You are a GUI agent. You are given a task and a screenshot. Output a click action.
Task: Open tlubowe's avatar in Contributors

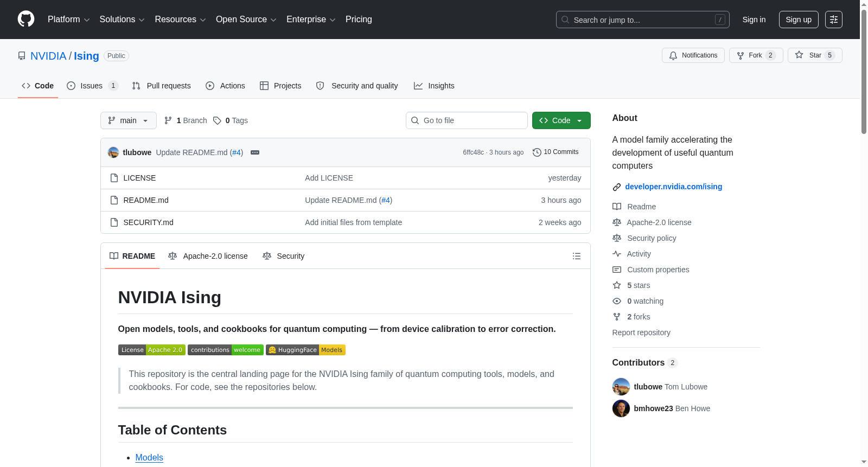click(x=621, y=387)
